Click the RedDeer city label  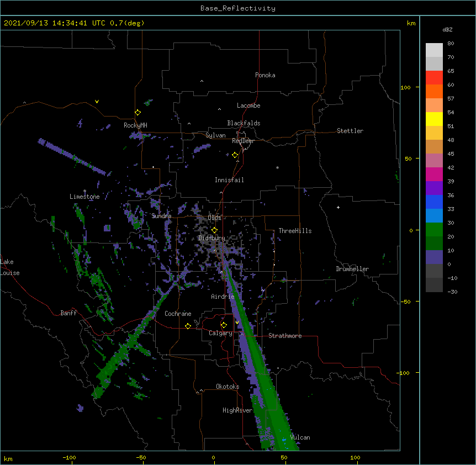tap(243, 141)
